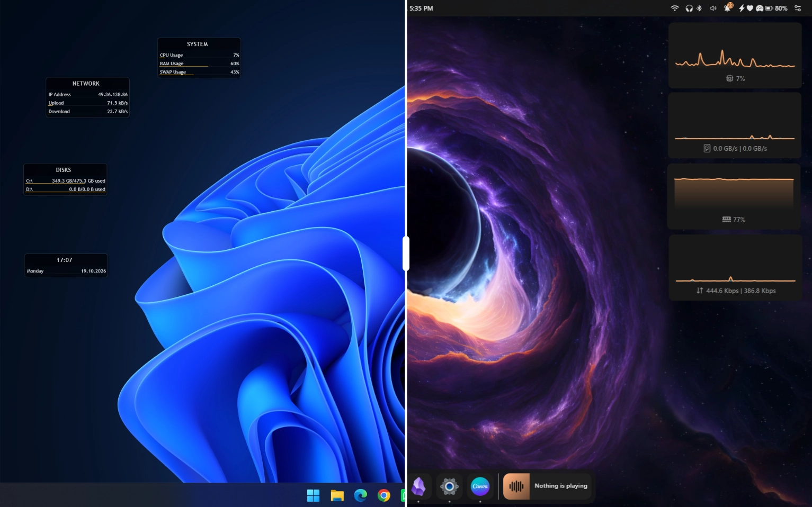Click the C:\ disk usage row
812x507 pixels.
coord(66,180)
